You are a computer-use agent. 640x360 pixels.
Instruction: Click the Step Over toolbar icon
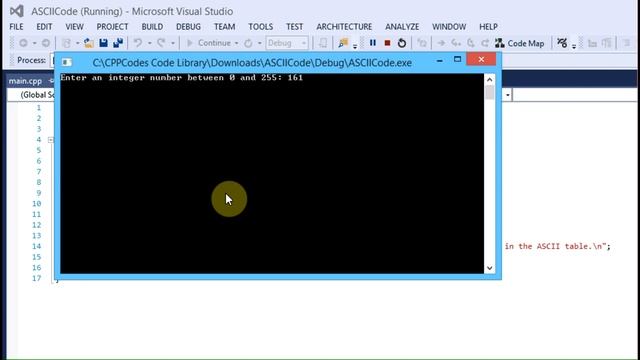tap(471, 43)
